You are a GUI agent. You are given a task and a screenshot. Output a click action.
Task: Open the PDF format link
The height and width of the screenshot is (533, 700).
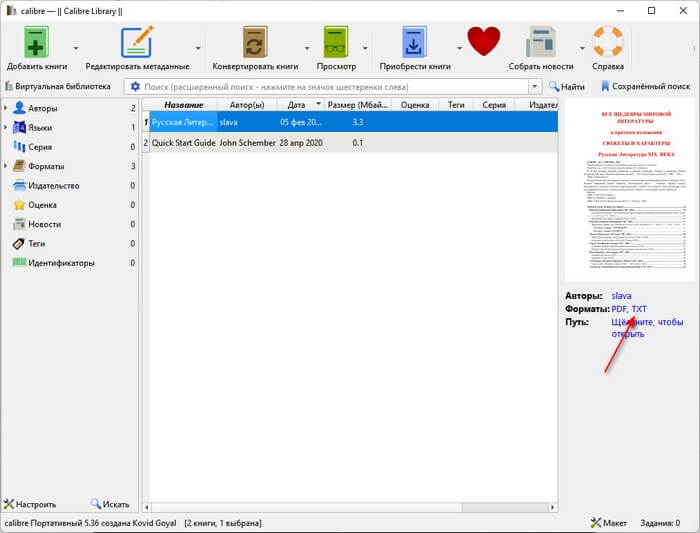click(x=619, y=309)
